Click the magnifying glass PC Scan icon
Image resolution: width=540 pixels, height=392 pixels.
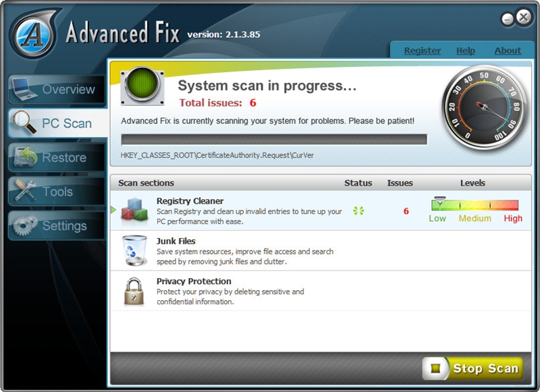pos(24,122)
